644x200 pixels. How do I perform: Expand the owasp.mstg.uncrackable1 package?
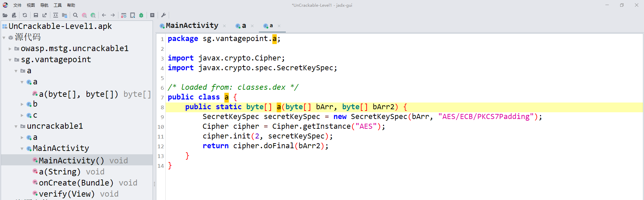[10, 49]
